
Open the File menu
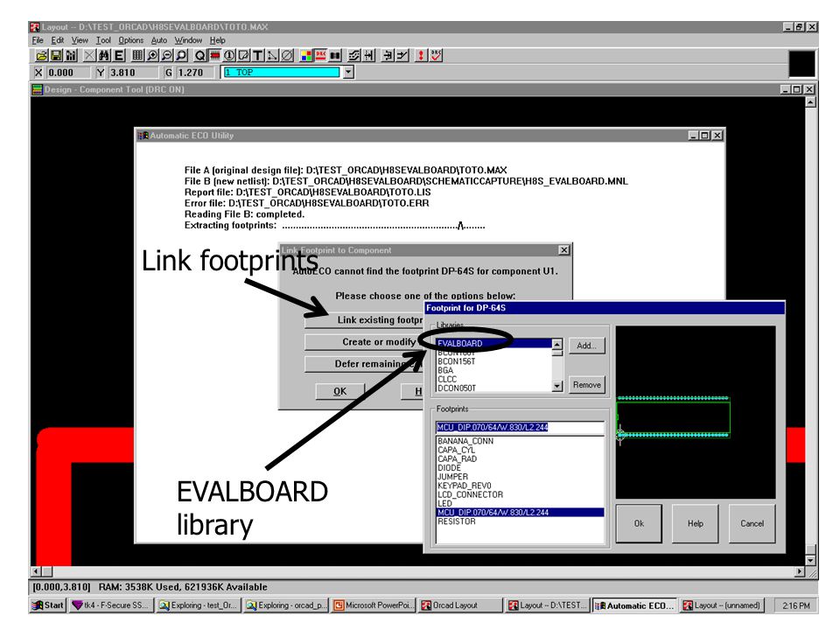coord(38,40)
